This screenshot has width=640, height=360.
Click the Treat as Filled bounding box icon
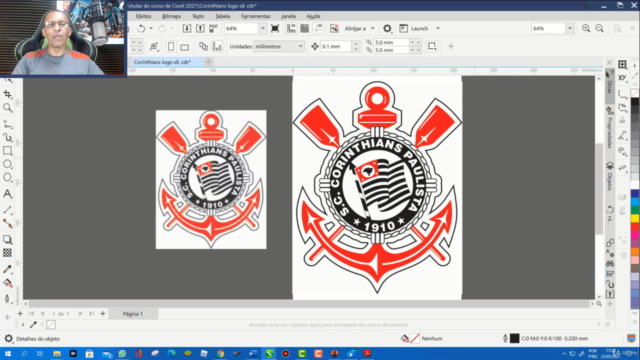coord(432,46)
